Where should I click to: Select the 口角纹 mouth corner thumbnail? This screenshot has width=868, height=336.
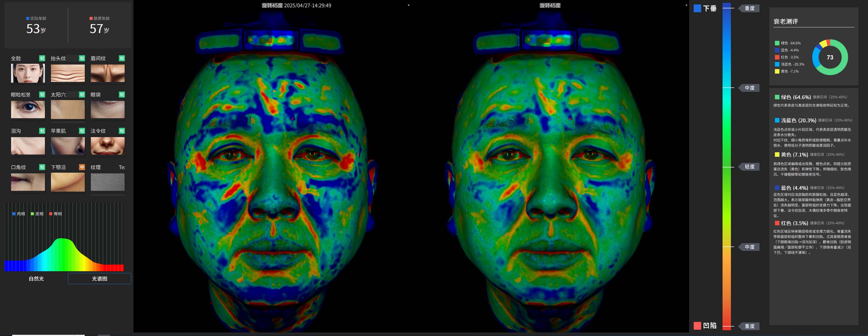pos(28,182)
